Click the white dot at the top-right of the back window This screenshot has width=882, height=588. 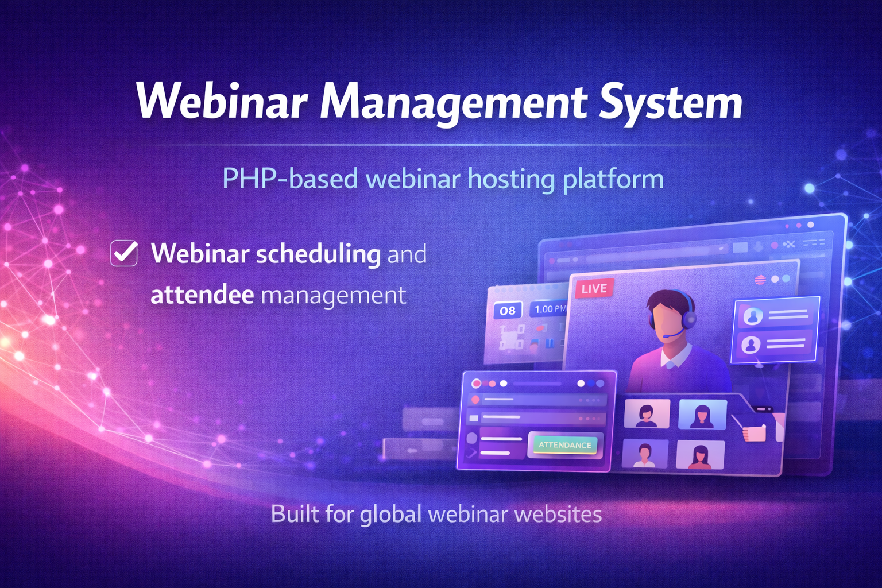click(x=811, y=225)
